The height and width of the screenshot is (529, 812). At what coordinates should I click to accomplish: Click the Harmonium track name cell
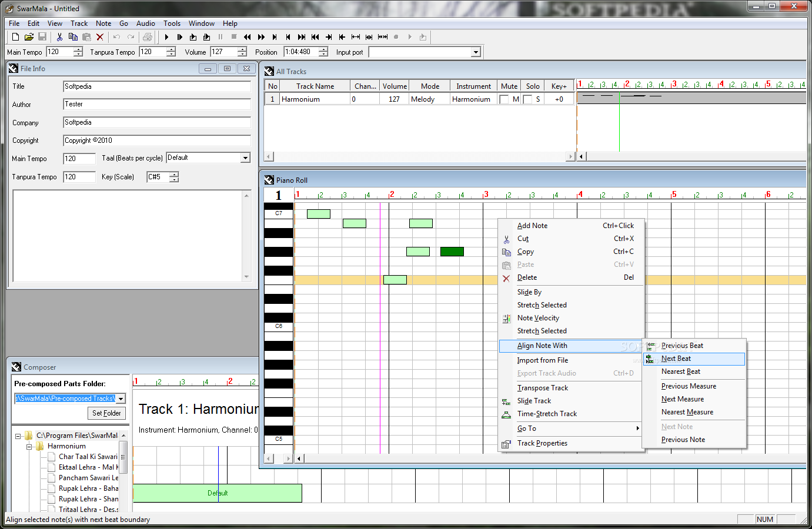tap(315, 99)
